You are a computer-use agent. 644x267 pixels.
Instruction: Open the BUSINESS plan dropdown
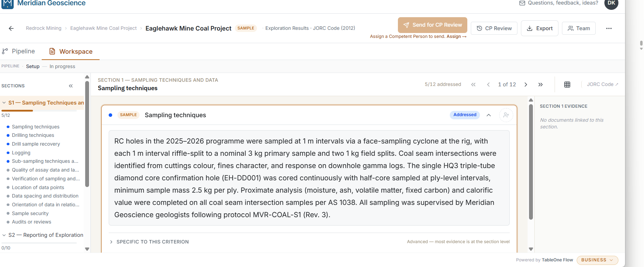pyautogui.click(x=597, y=260)
